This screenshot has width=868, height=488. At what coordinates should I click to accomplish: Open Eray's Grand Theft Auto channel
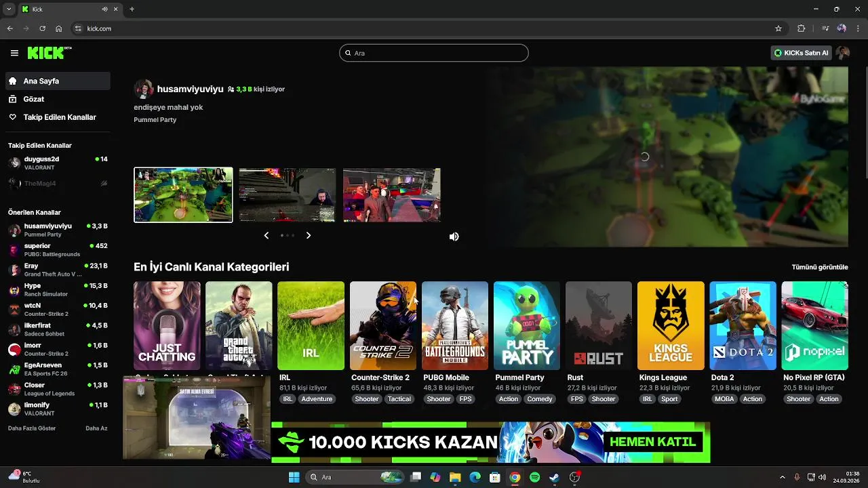click(58, 270)
